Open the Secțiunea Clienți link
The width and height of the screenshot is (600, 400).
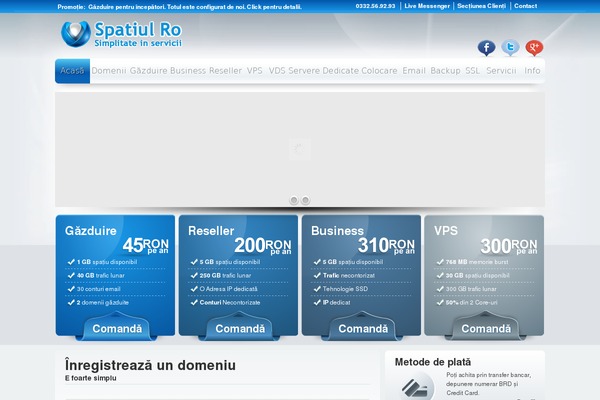[481, 6]
